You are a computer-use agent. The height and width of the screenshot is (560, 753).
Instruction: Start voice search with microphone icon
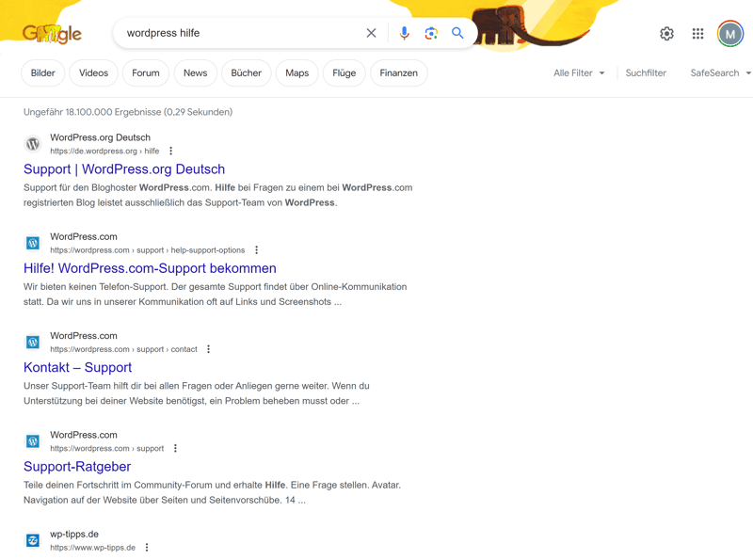tap(404, 33)
